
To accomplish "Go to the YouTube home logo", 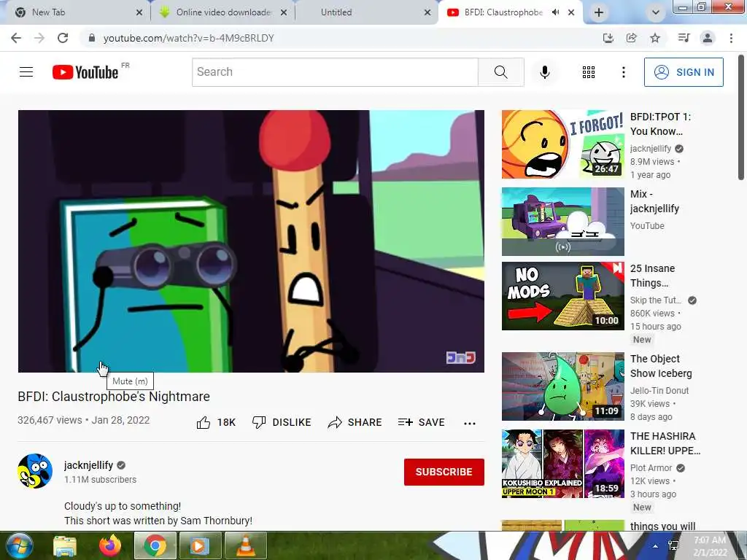I will pyautogui.click(x=86, y=72).
